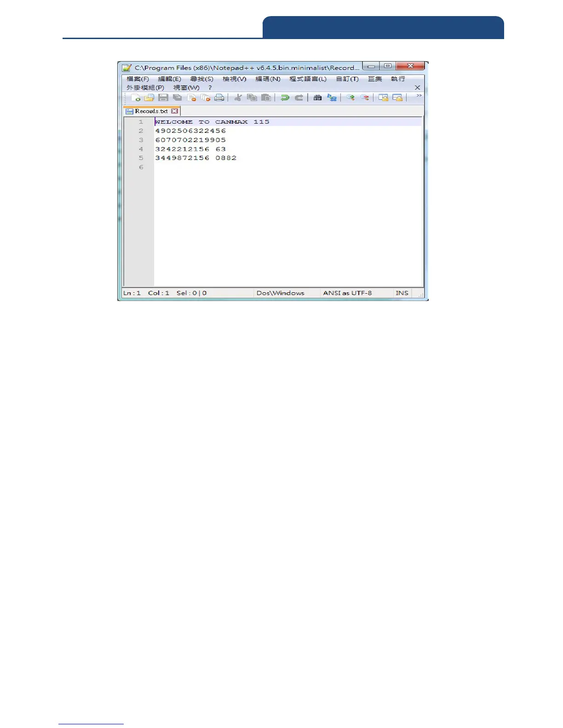563x728 pixels.
Task: Open the ? help menu
Action: pos(210,87)
